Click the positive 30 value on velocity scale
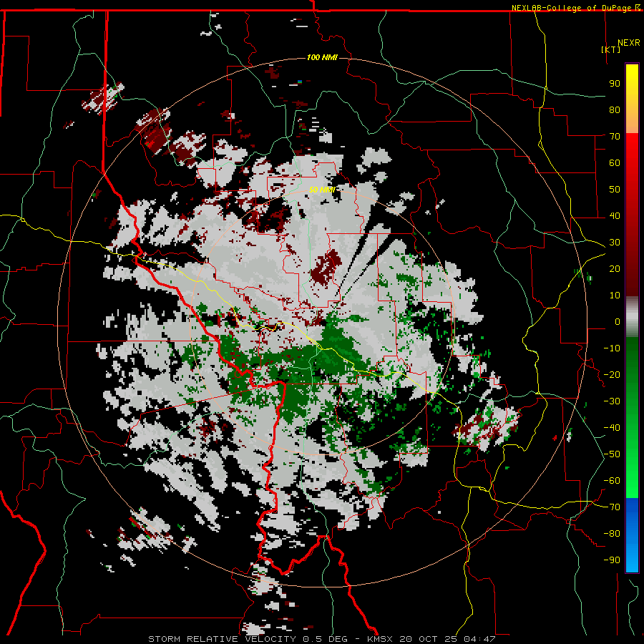644x644 pixels. pos(615,243)
